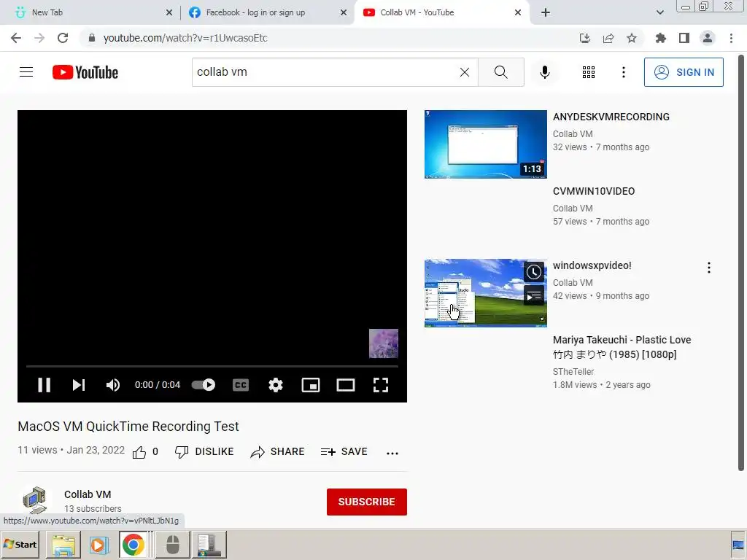Viewport: 747px width, 560px height.
Task: Open YouTube settings three-dot menu
Action: pos(623,72)
